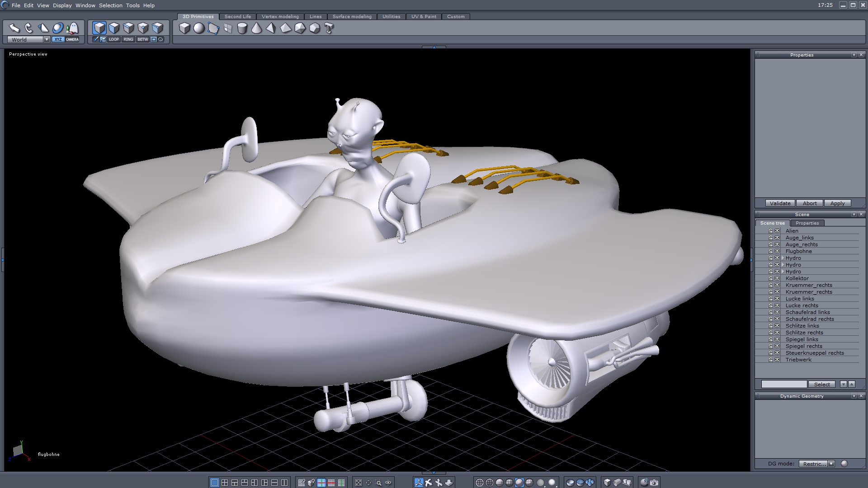The image size is (868, 488).
Task: Open the Selection menu
Action: click(110, 5)
